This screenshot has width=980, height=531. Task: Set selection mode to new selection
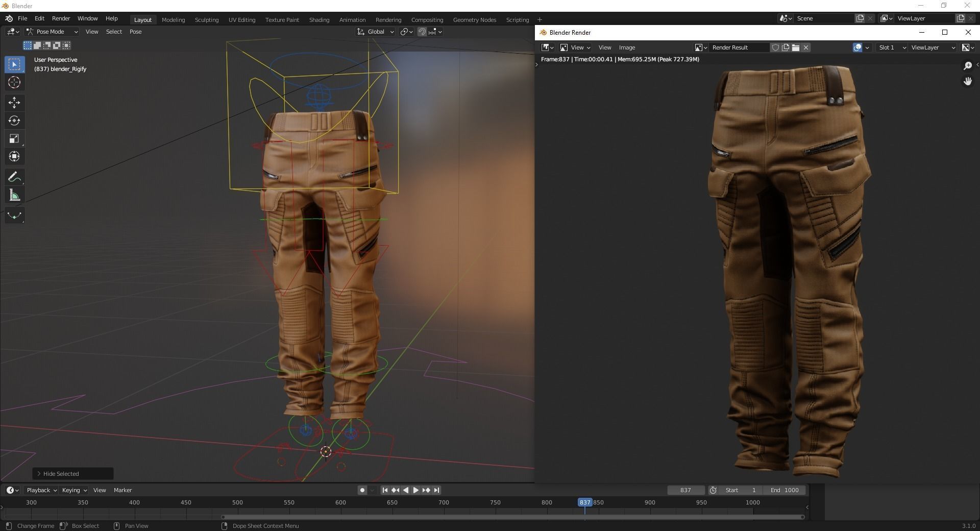(x=28, y=45)
